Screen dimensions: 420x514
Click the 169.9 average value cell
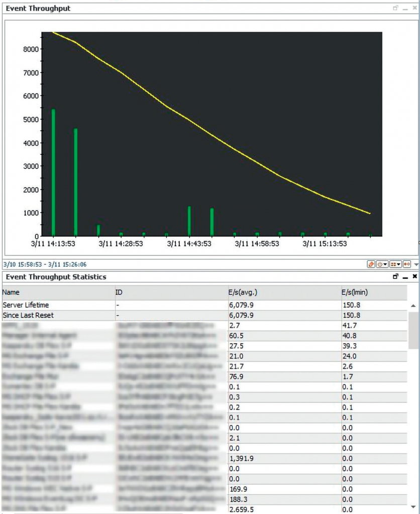click(284, 489)
